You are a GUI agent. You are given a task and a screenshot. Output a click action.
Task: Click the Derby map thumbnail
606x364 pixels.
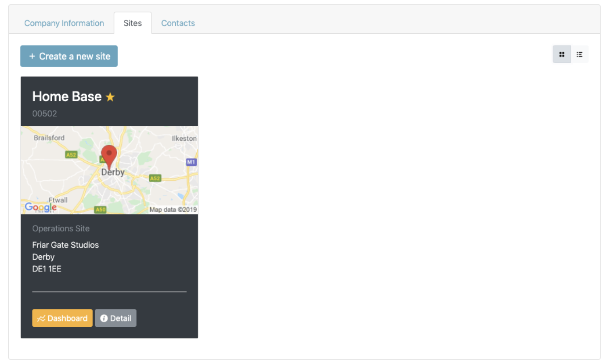[x=109, y=170]
